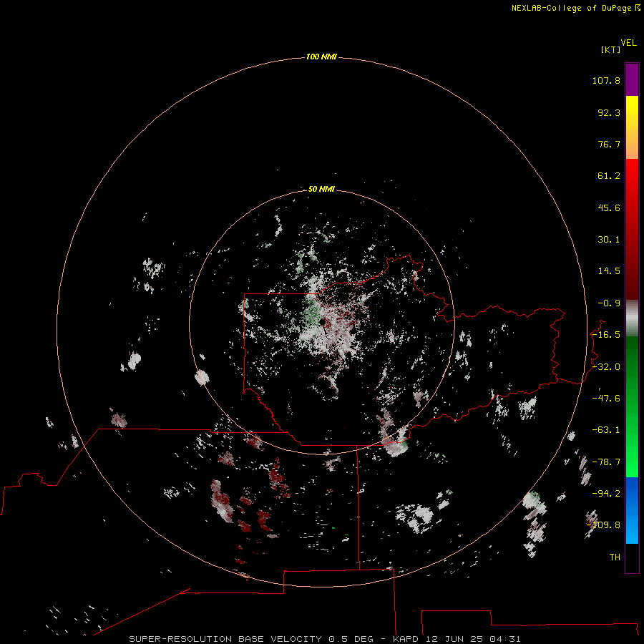Click the TH label on the scale
Screen dimensions: 644x644
point(615,557)
